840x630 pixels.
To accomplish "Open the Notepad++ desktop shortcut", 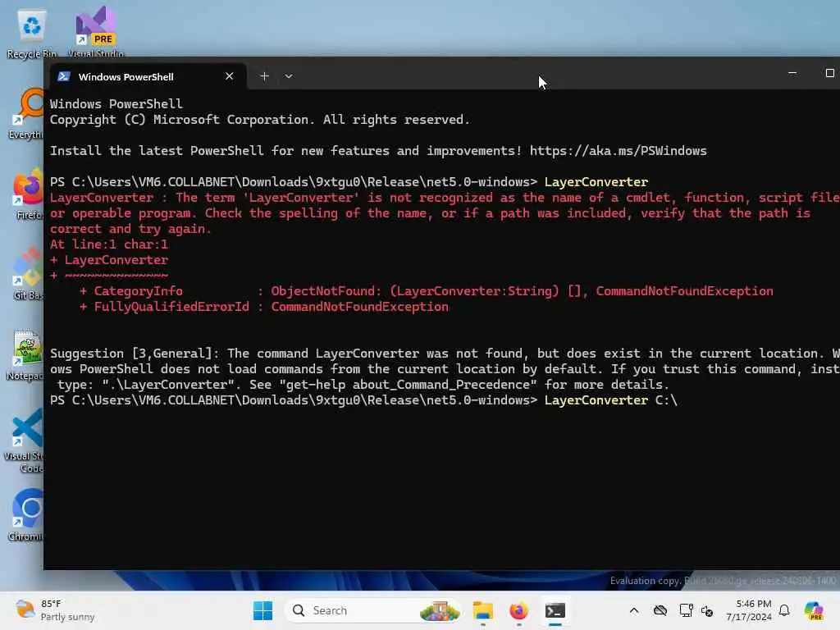I will [x=25, y=354].
